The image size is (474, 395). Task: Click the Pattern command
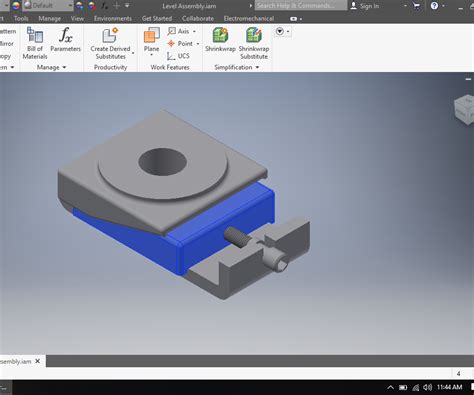point(8,31)
